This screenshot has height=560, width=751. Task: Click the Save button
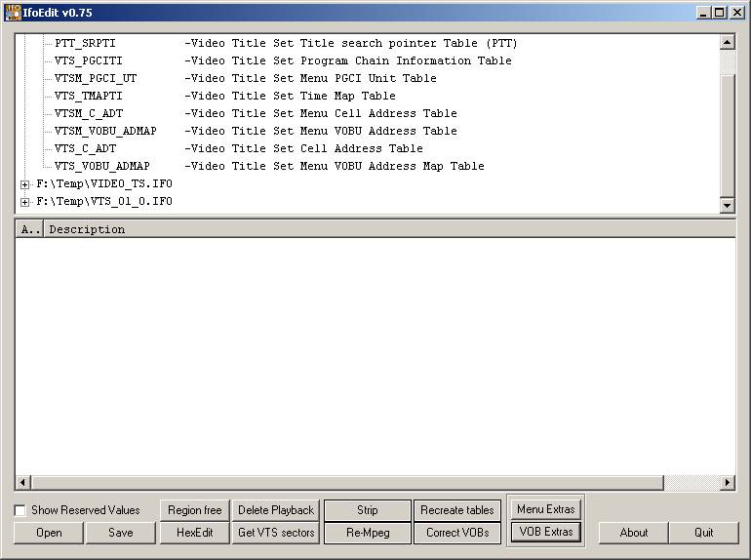click(x=121, y=533)
